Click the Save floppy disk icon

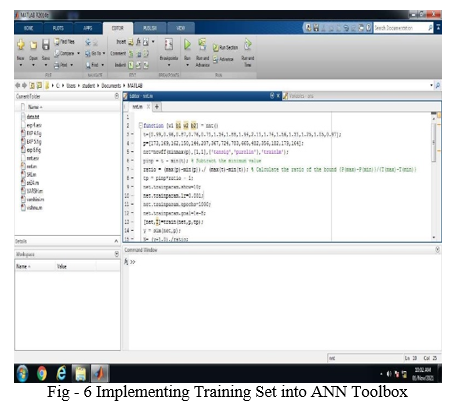point(46,45)
